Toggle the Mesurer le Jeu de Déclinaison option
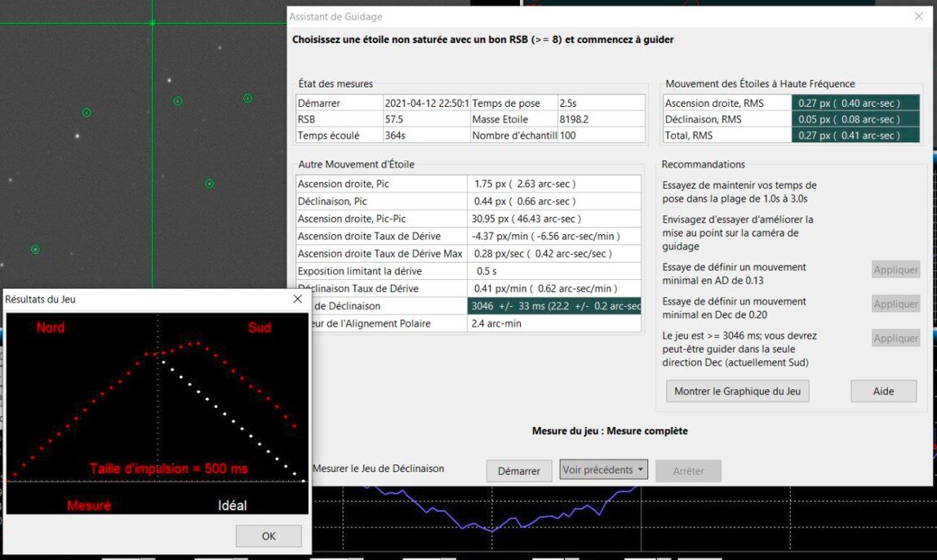Viewport: 937px width, 560px height. tap(378, 469)
